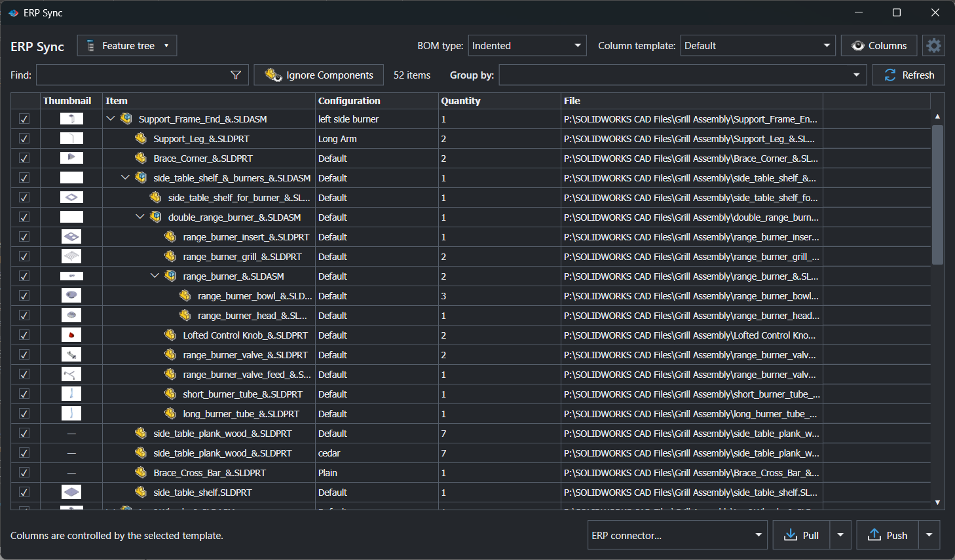The height and width of the screenshot is (560, 955).
Task: Click the part icon beside Support_Leg_&.SLDPRT
Action: (x=141, y=138)
